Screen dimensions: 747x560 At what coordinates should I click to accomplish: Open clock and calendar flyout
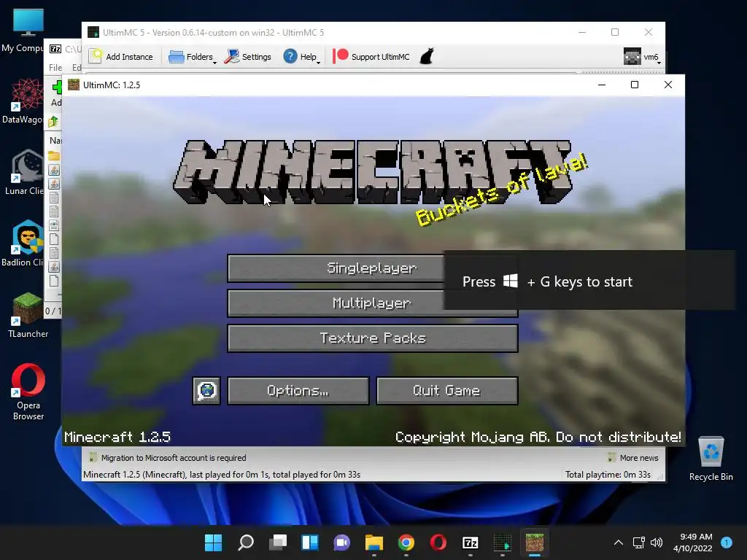pyautogui.click(x=693, y=542)
